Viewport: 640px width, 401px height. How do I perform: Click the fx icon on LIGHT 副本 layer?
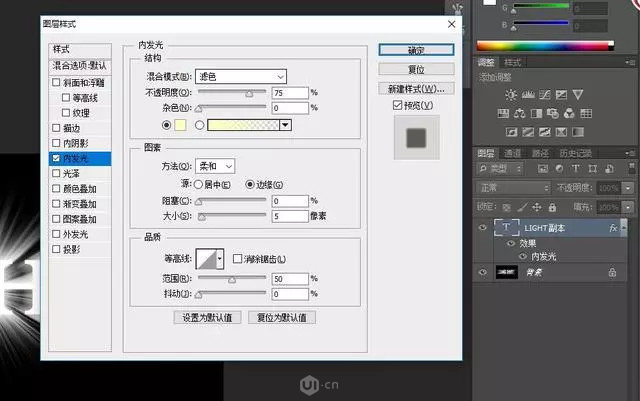coord(612,228)
